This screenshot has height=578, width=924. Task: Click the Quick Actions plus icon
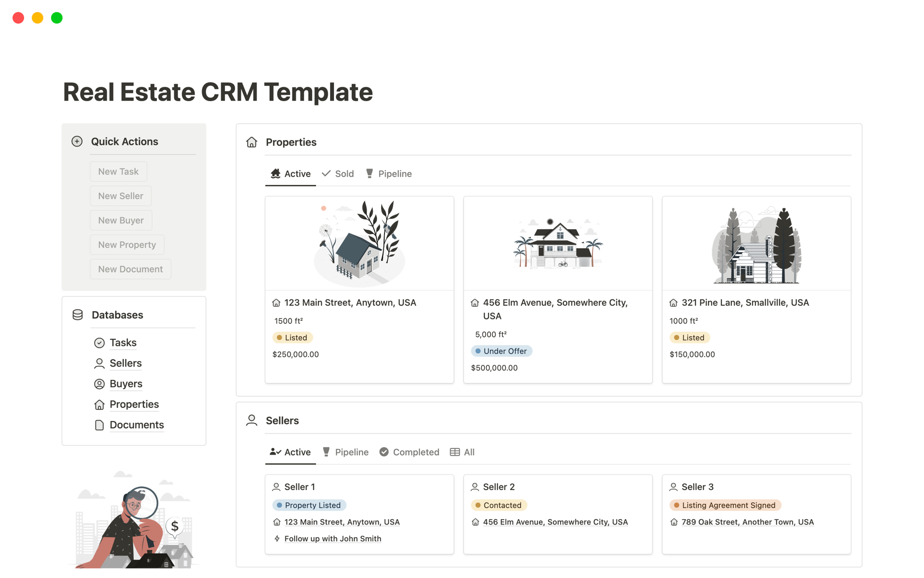[x=77, y=141]
